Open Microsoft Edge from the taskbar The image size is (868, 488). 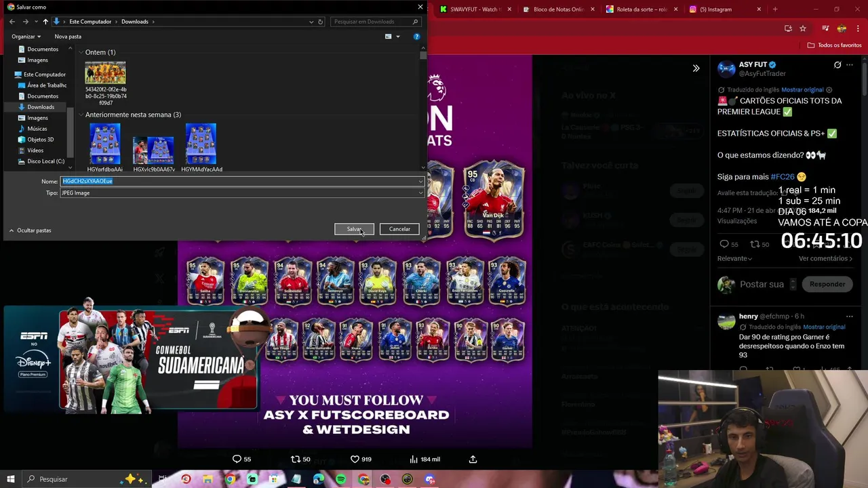point(319,479)
